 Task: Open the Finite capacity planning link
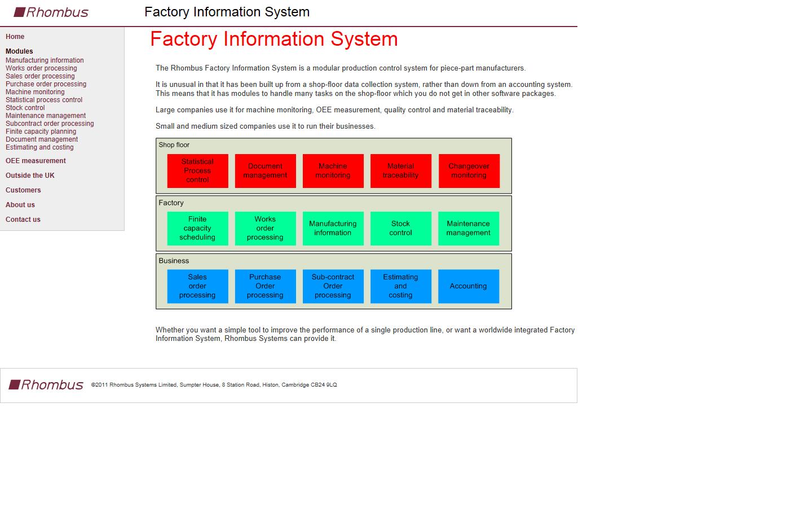click(41, 132)
